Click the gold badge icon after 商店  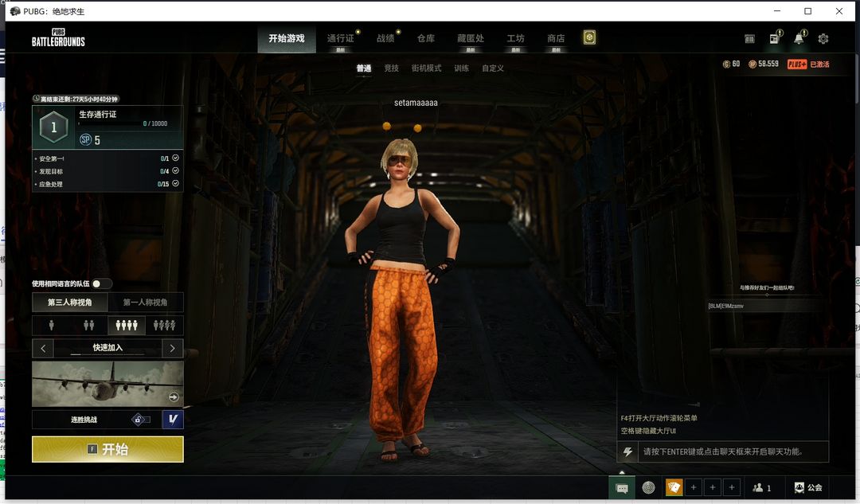pyautogui.click(x=589, y=37)
